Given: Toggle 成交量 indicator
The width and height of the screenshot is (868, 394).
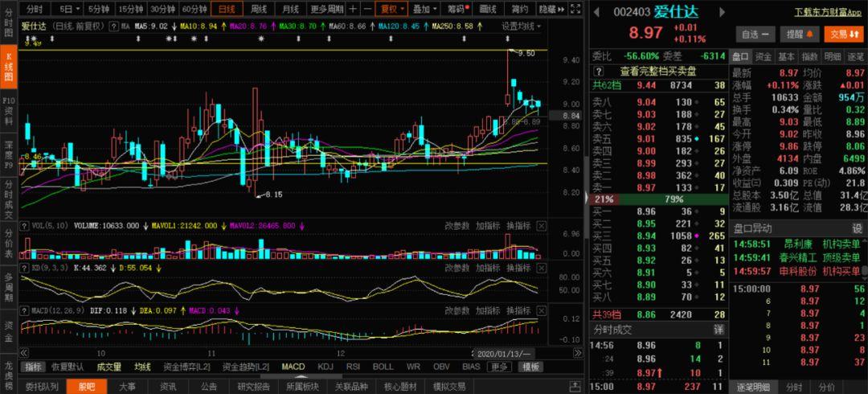Looking at the screenshot, I should pos(109,367).
